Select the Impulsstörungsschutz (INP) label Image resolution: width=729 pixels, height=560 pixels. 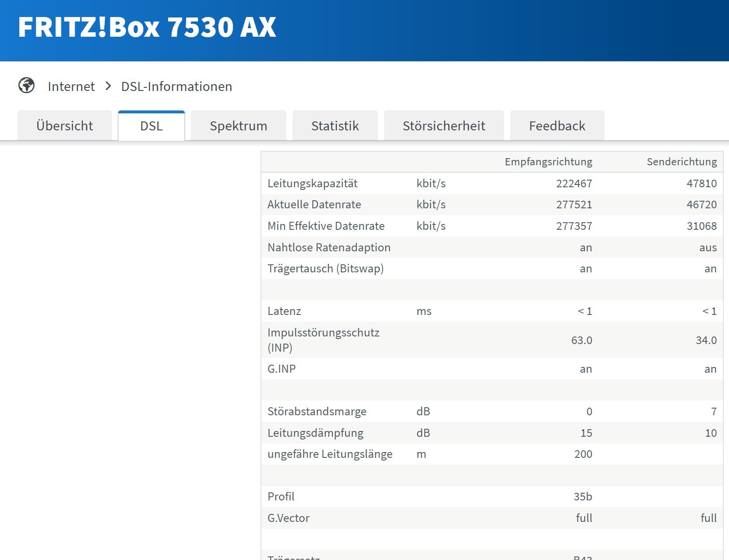click(324, 340)
